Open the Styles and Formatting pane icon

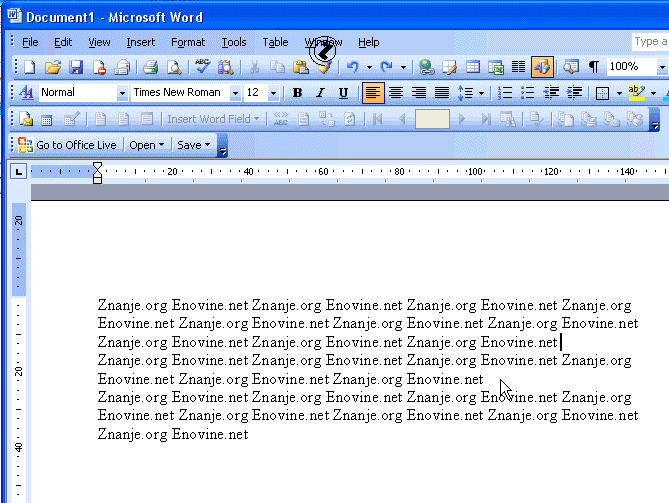tap(26, 93)
